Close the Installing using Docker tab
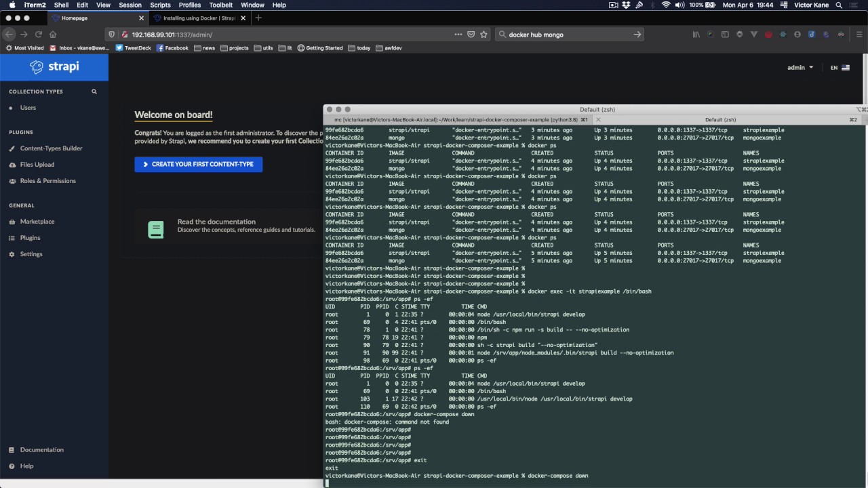The image size is (868, 488). (241, 18)
